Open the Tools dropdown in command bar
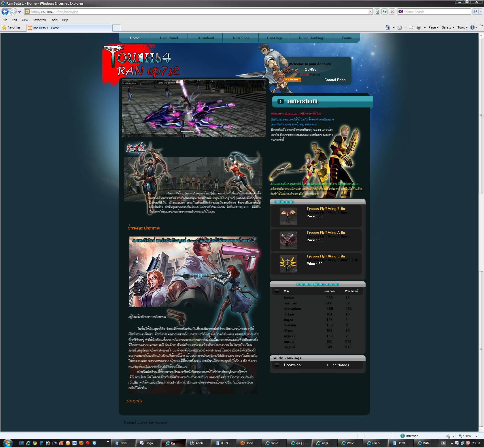Image resolution: width=484 pixels, height=448 pixels. [462, 27]
